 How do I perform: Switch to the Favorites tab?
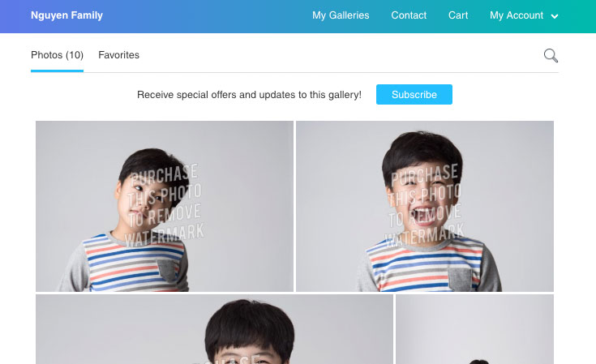click(118, 55)
